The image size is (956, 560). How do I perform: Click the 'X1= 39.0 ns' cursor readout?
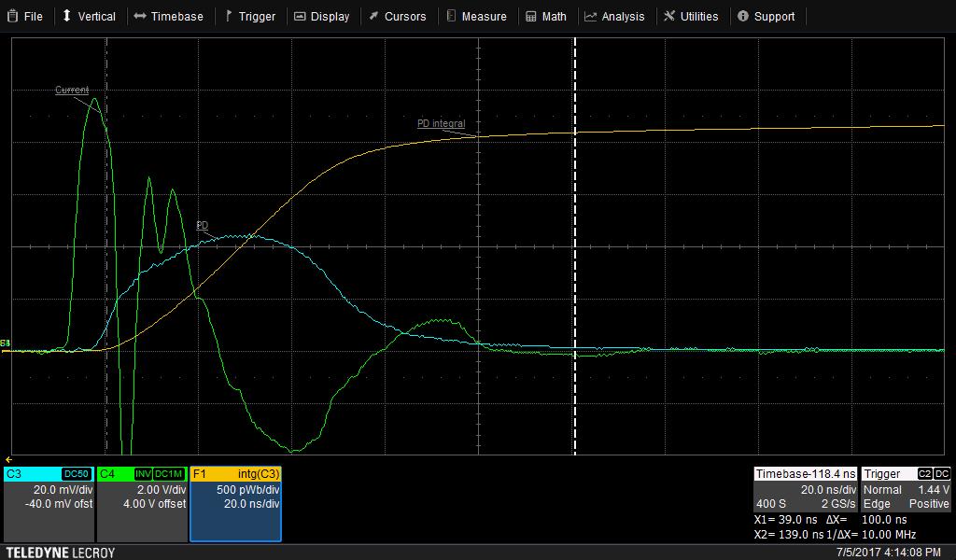coord(785,520)
